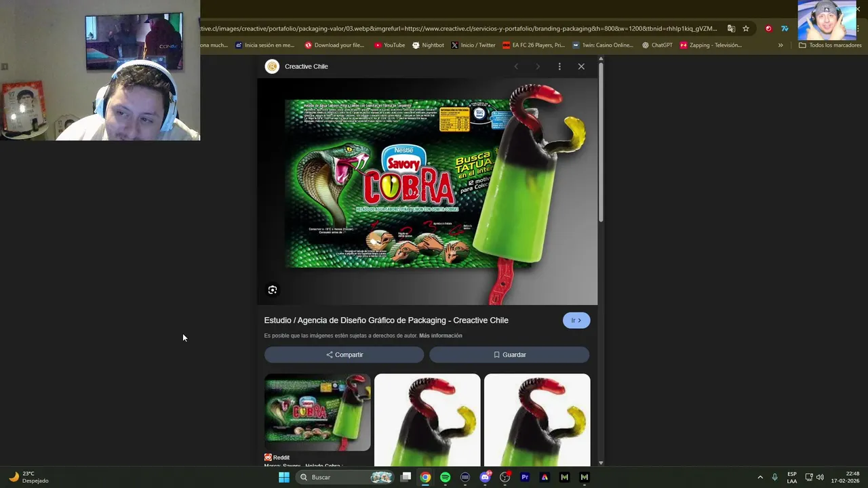
Task: Open Adobe Premiere Pro from the taskbar
Action: point(524,477)
